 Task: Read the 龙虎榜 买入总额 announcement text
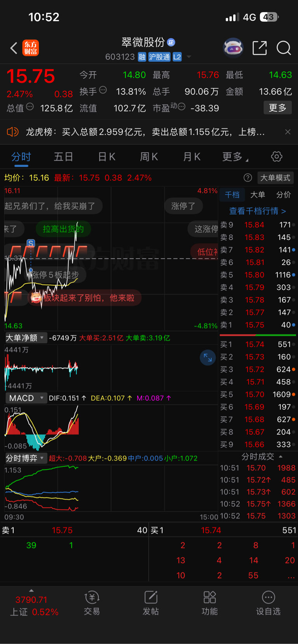(x=146, y=132)
